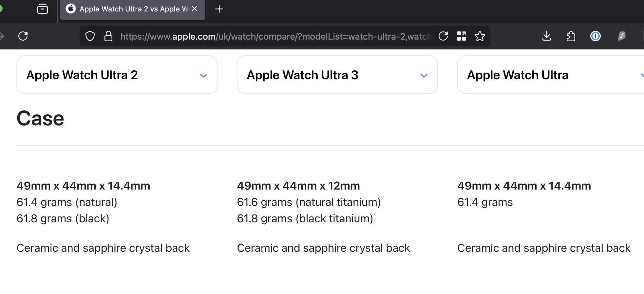Open the Apple Watch Ultra model selector
644x294 pixels.
(x=550, y=75)
